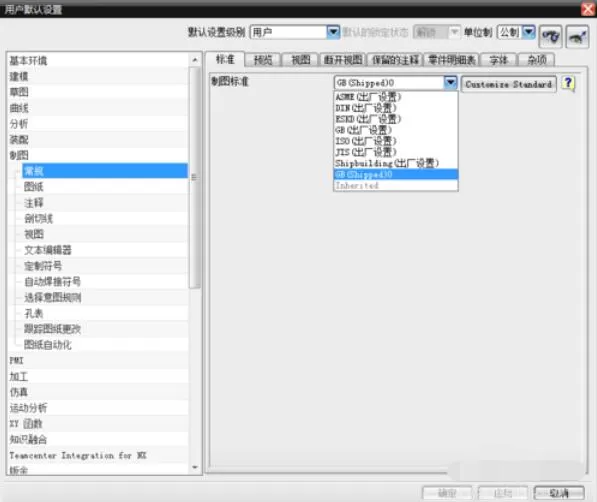
Task: Switch to the 杂项 tab
Action: pyautogui.click(x=537, y=60)
